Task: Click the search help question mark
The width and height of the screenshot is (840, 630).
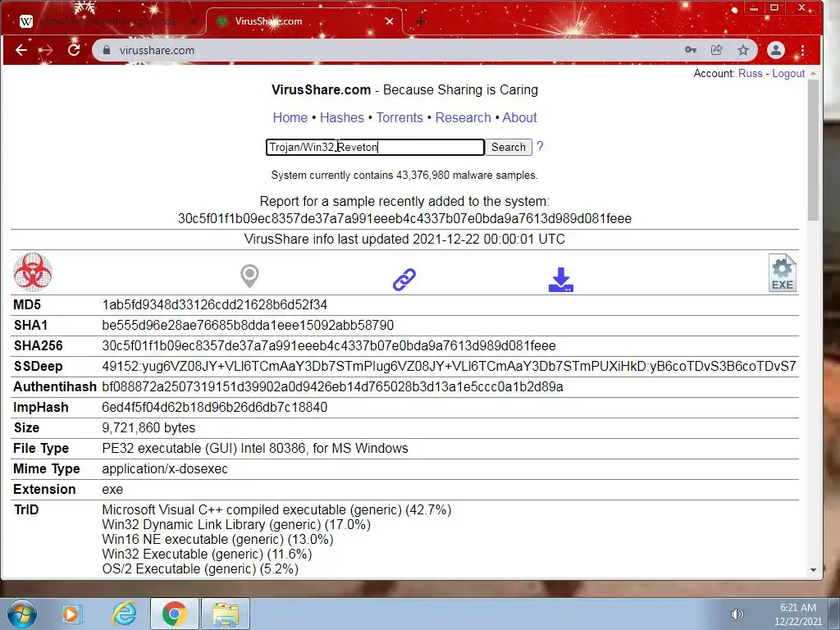Action: [540, 146]
